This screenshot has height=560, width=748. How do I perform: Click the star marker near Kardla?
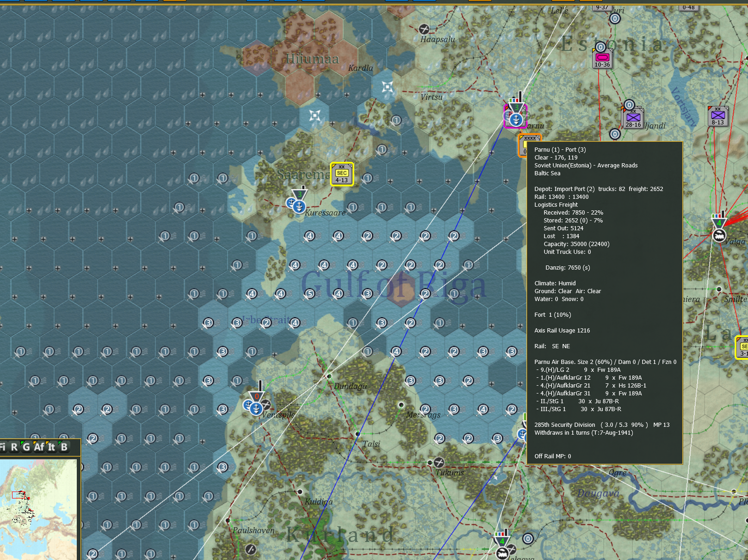coord(388,87)
